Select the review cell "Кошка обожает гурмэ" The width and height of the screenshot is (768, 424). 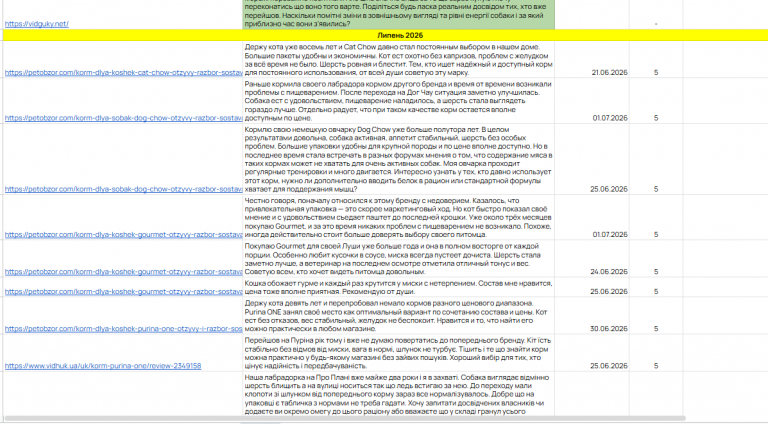[399, 287]
